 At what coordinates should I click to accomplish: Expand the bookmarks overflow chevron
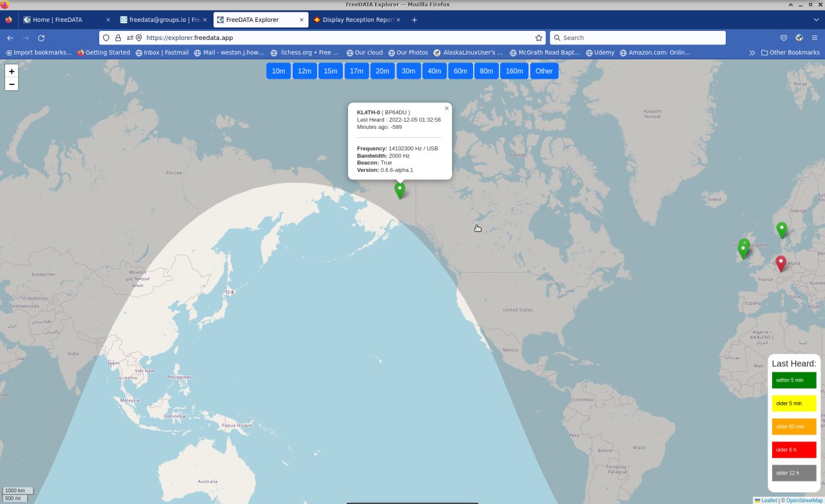[752, 53]
